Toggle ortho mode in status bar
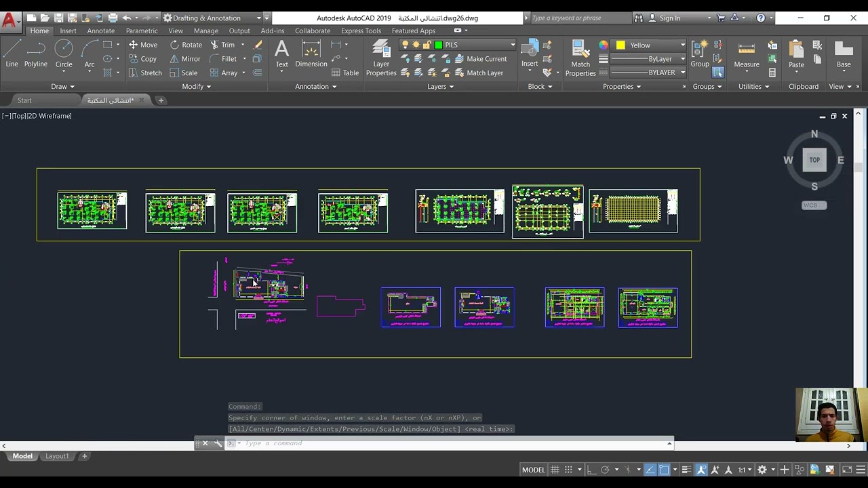The height and width of the screenshot is (488, 868). 591,470
